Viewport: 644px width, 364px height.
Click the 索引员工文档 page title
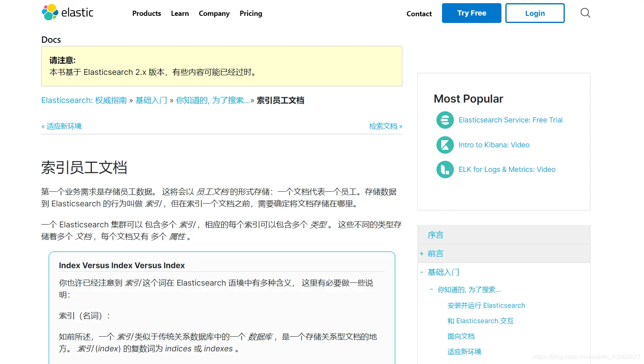pyautogui.click(x=84, y=168)
